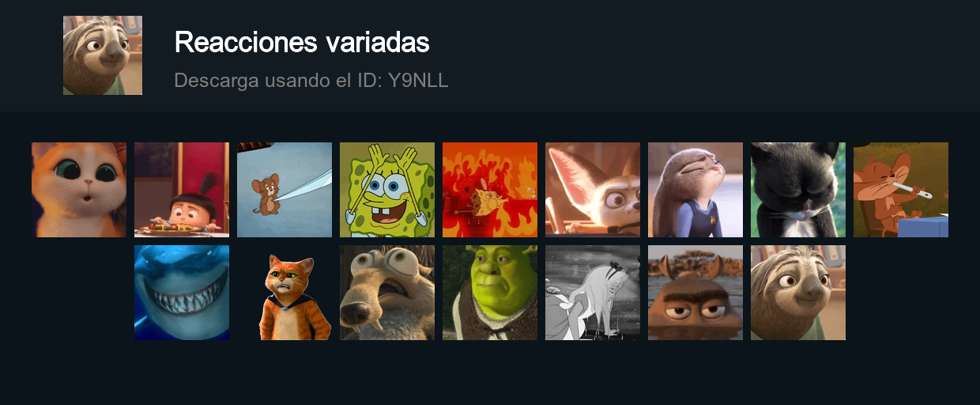The width and height of the screenshot is (980, 405).
Task: Choose the grey bunny looking up sticker
Action: point(695,190)
